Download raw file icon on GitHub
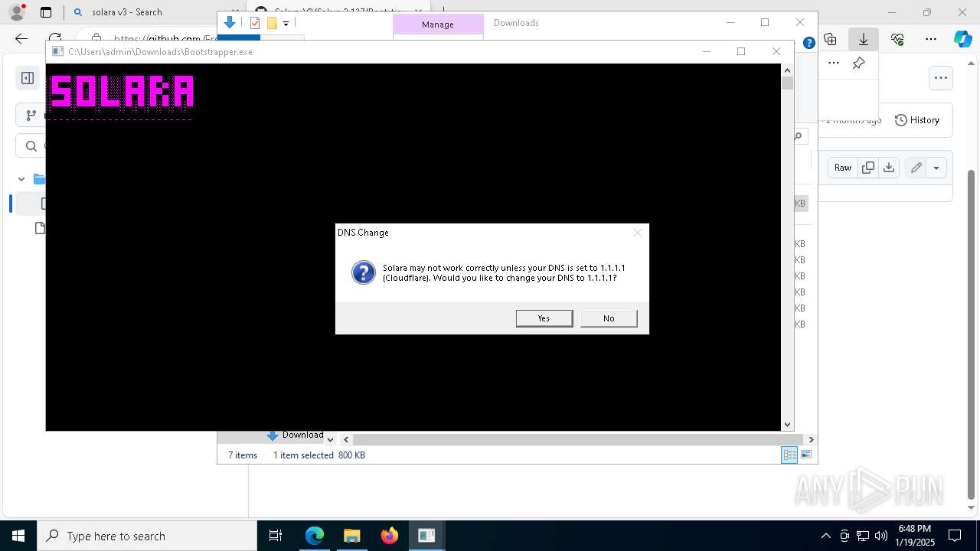This screenshot has width=980, height=551. [889, 168]
